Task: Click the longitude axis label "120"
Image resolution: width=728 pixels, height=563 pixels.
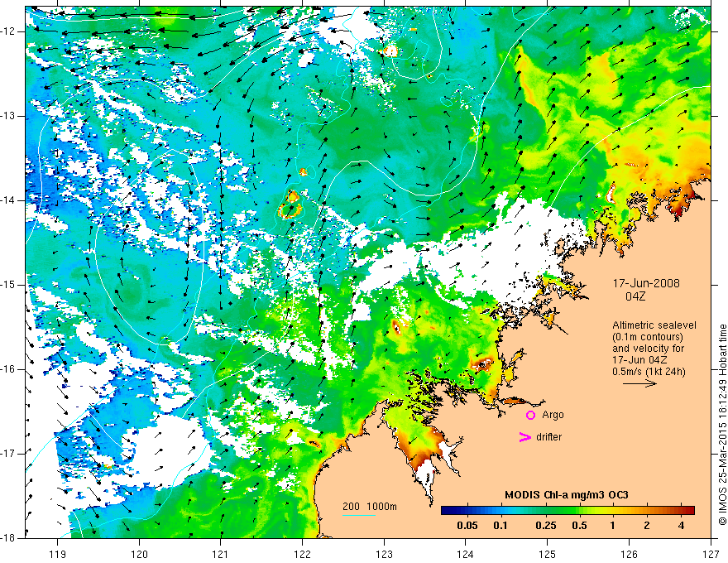Action: coord(139,554)
